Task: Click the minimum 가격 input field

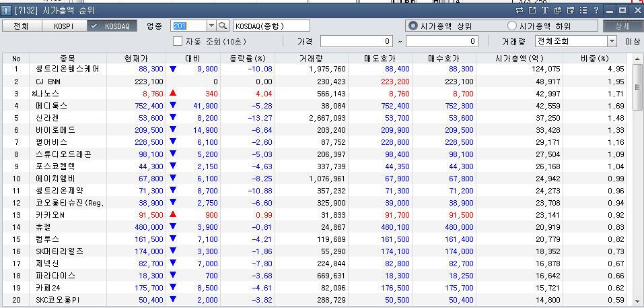Action: (357, 41)
